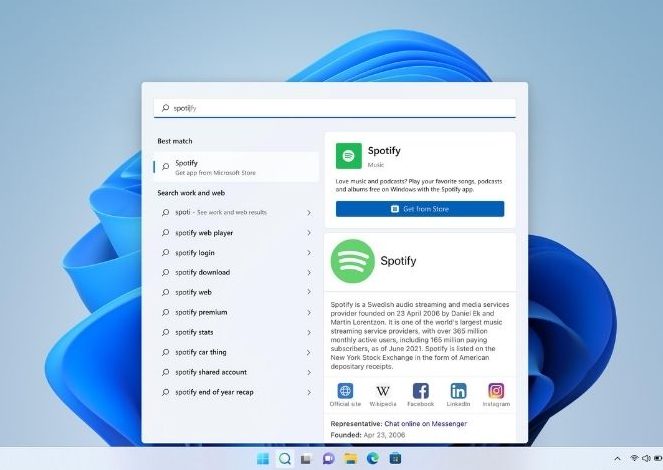Image resolution: width=663 pixels, height=470 pixels.
Task: Open Task View from the taskbar
Action: point(306,459)
